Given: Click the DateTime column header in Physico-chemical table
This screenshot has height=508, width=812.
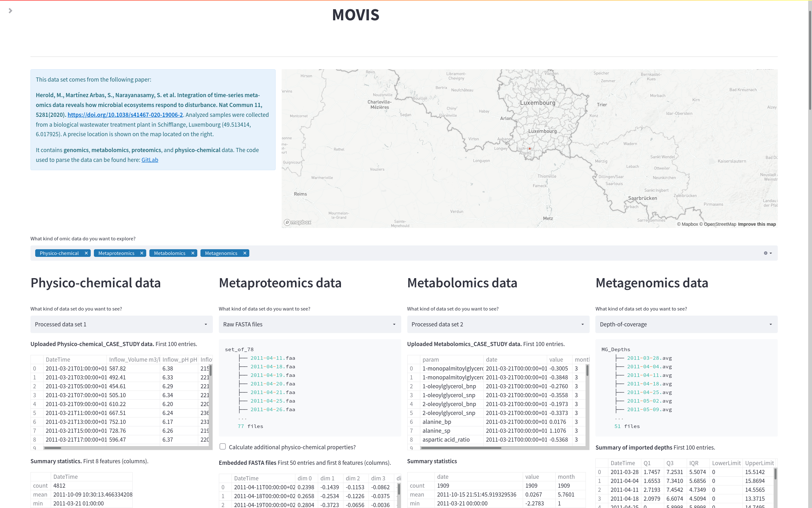Looking at the screenshot, I should click(75, 359).
